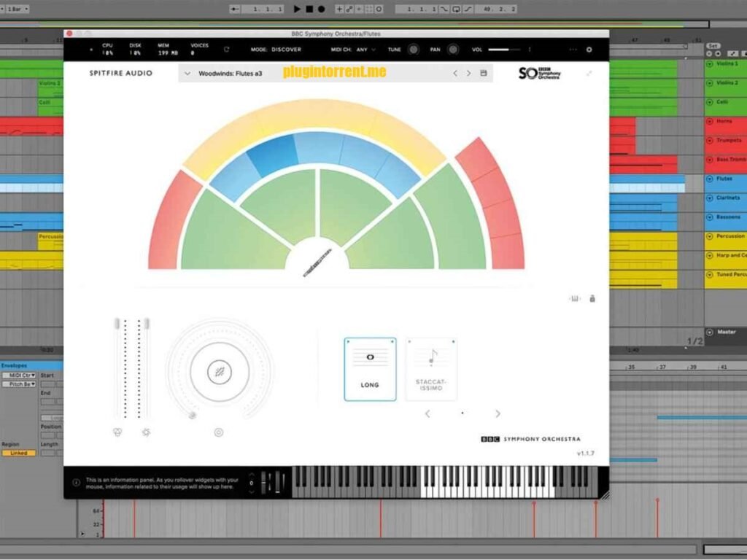Click the Ableton Stop button

pyautogui.click(x=309, y=9)
